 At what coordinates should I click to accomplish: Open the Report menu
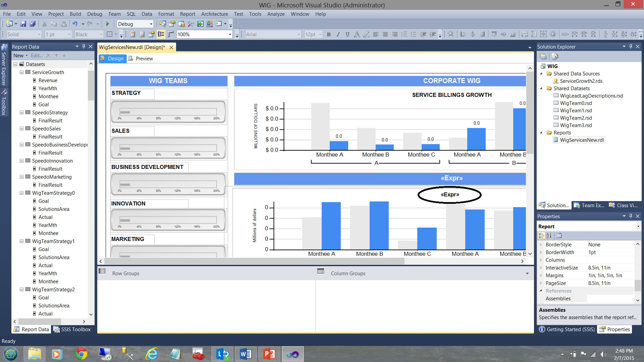[x=187, y=14]
